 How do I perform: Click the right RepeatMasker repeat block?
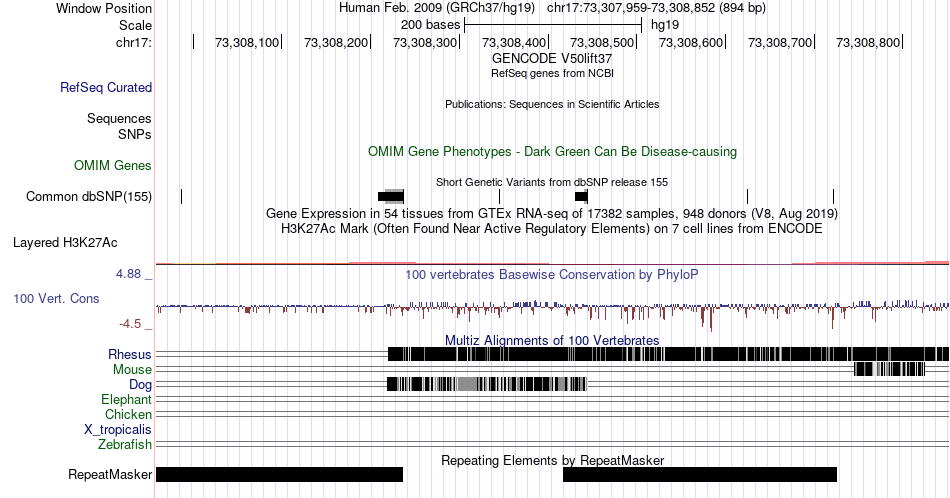(x=700, y=474)
